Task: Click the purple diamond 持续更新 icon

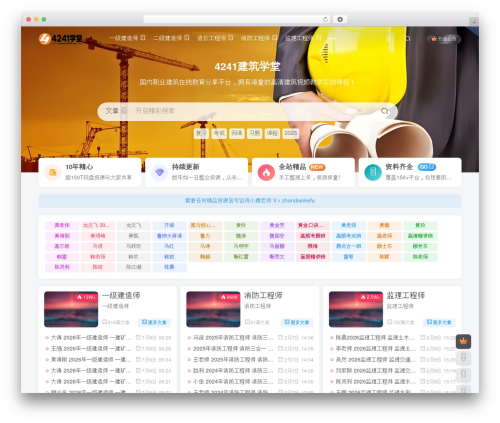Action: tap(159, 172)
